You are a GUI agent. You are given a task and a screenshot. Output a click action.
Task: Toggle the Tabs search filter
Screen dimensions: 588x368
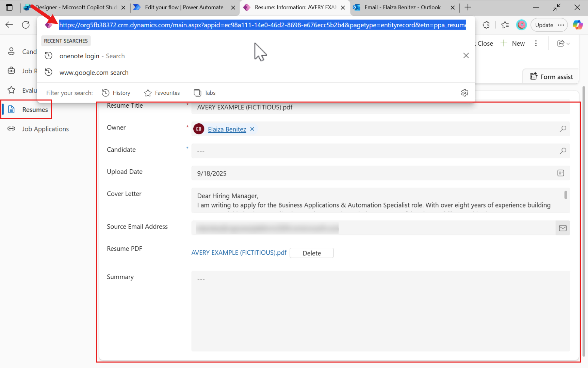click(204, 93)
